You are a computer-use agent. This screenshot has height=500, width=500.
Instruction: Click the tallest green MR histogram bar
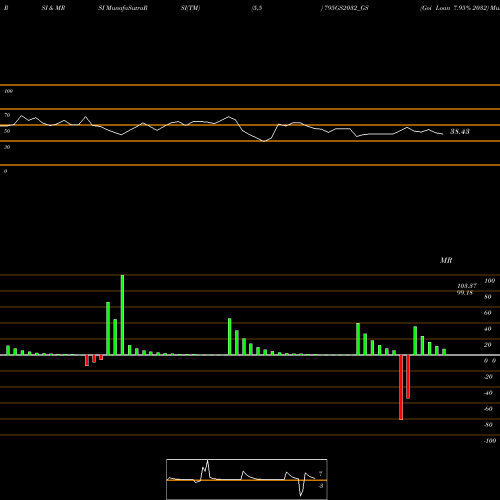coord(122,315)
